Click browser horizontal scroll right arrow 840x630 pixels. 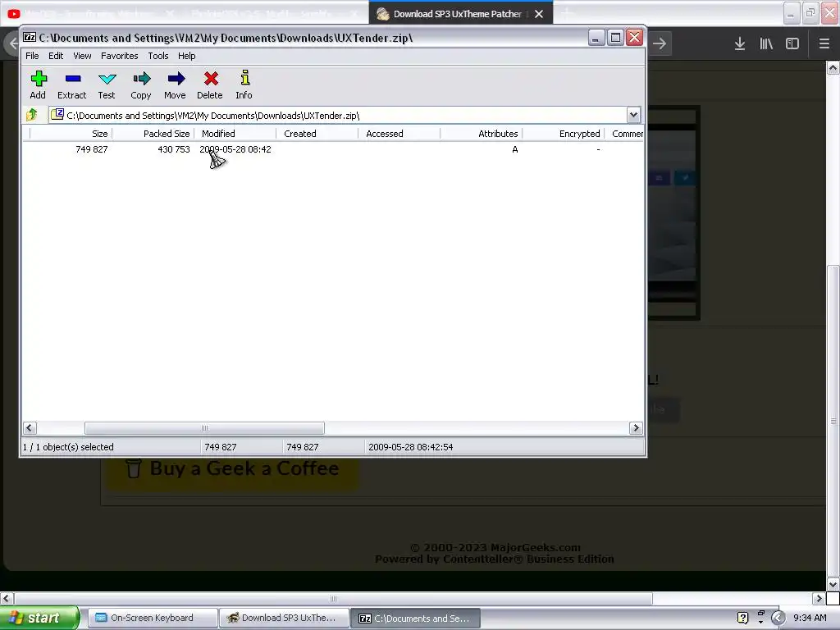tap(819, 598)
